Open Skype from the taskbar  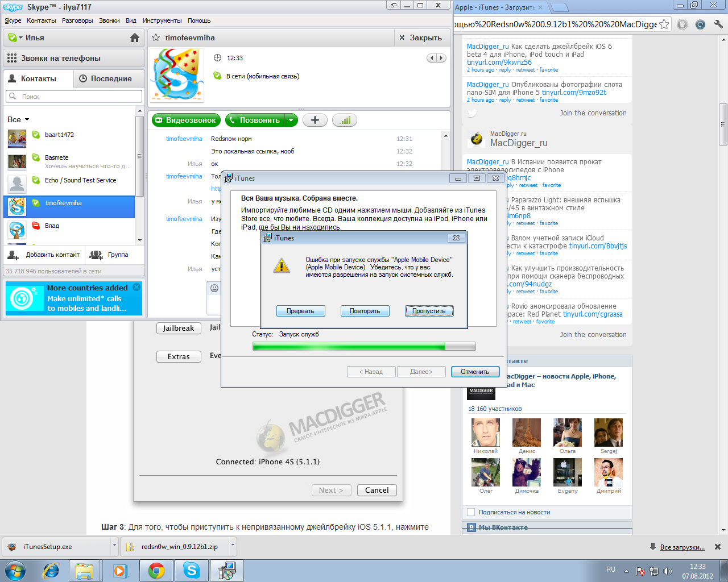192,571
